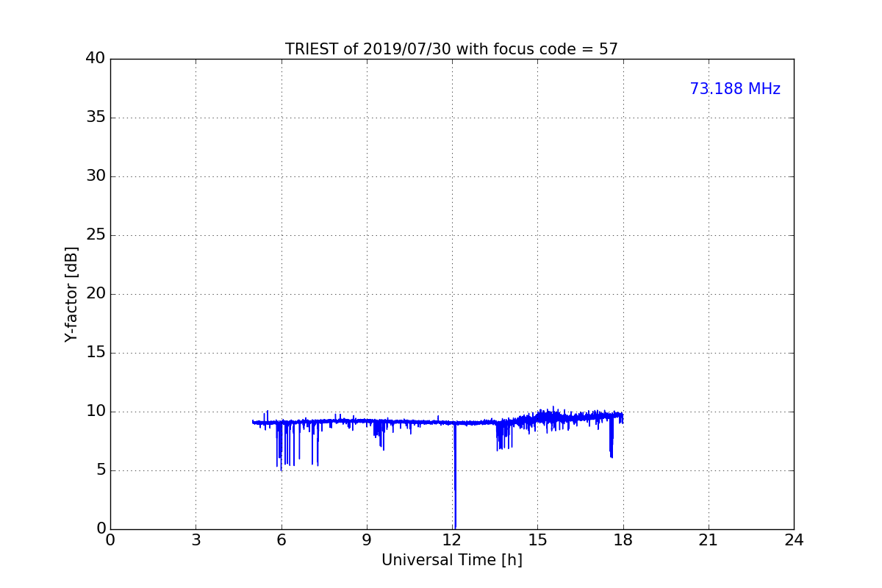Click the y-axis tick label '35'

coord(96,117)
